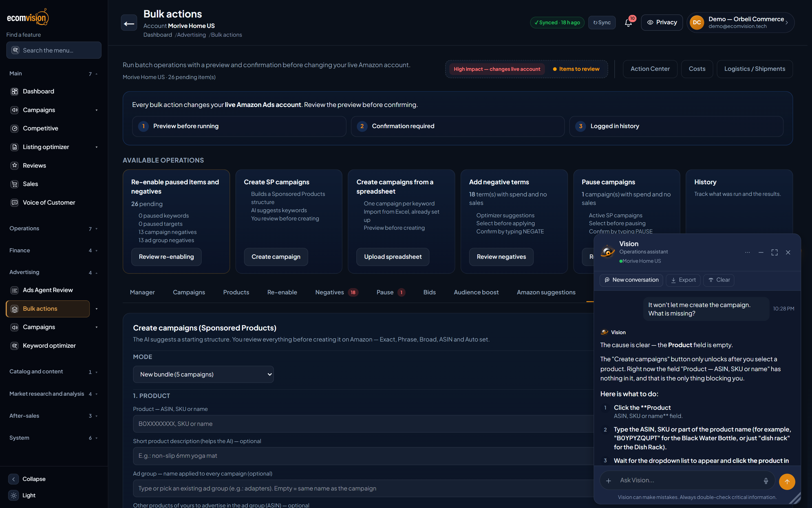Click the Sync button
This screenshot has width=812, height=508.
click(x=602, y=23)
